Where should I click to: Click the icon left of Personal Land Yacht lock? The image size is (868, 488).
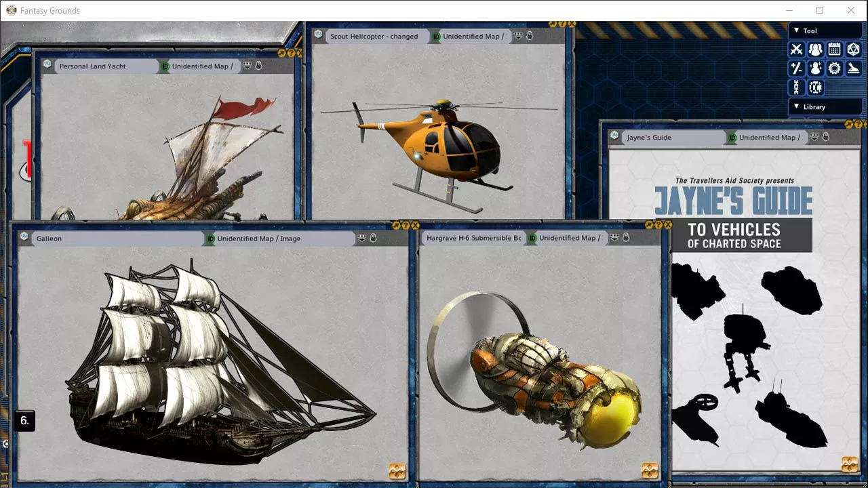pos(248,66)
